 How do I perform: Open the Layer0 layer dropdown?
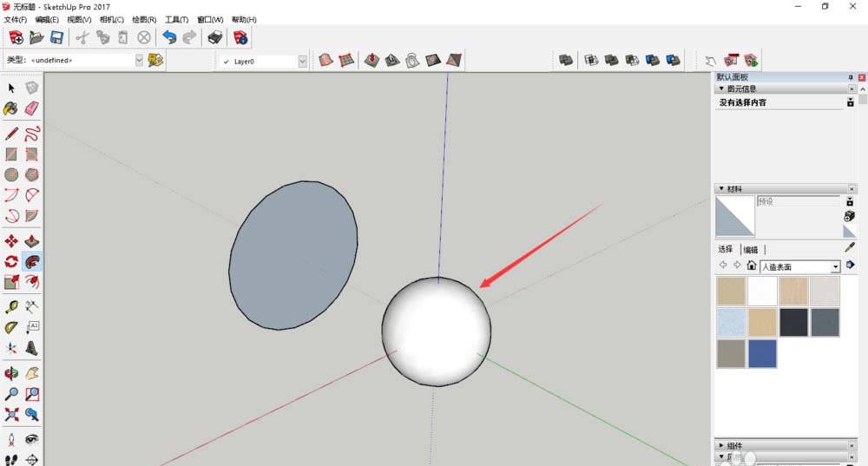pos(302,61)
